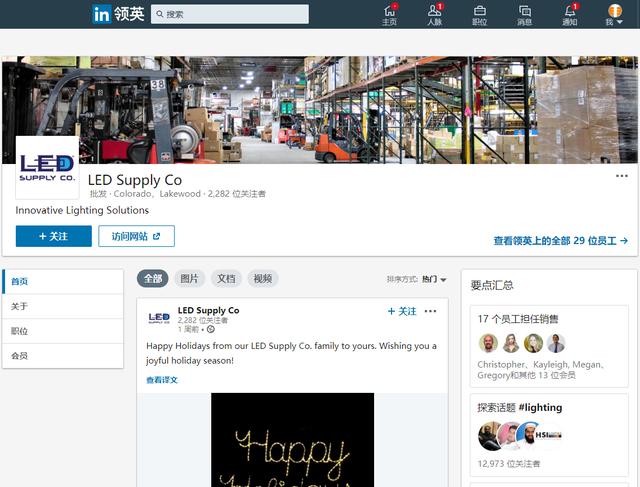Click the LED Supply Co page title

click(x=135, y=180)
